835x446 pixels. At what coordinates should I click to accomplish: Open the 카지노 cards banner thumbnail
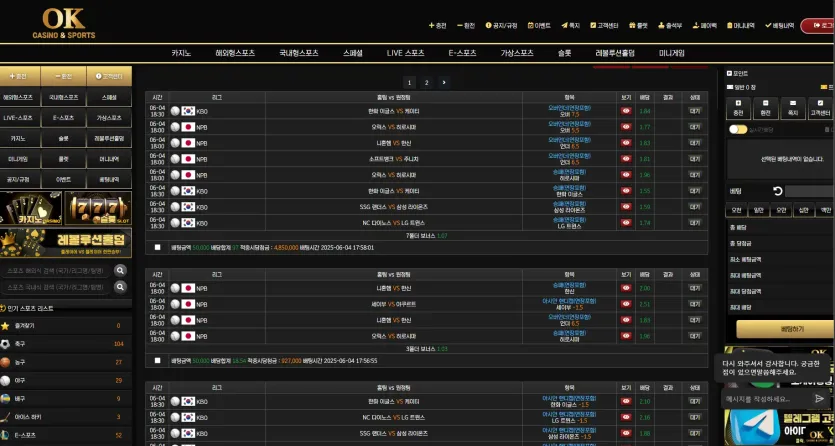click(x=31, y=208)
